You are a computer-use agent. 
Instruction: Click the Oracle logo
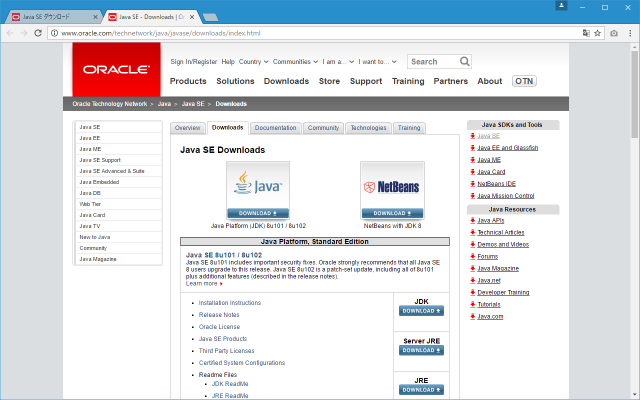tap(116, 69)
